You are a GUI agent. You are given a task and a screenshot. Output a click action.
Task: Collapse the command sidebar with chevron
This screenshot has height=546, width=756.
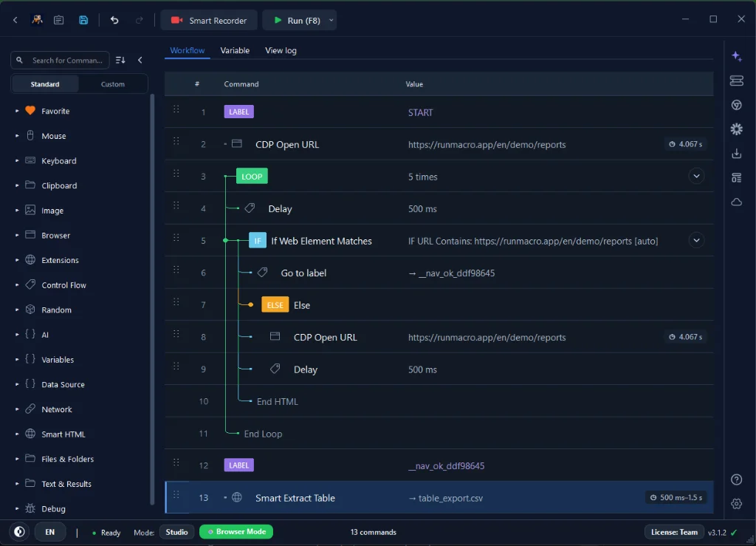(x=140, y=61)
